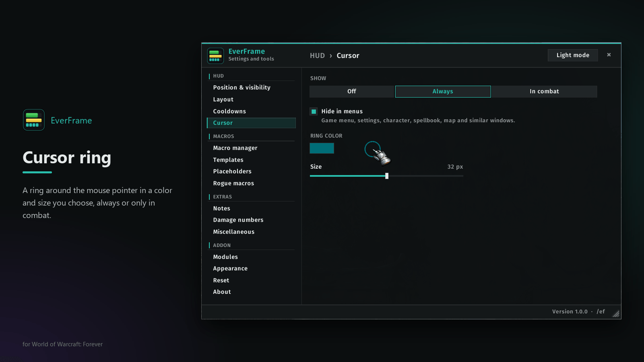This screenshot has width=644, height=362.
Task: Toggle the Hide in menus checkbox
Action: coord(314,111)
